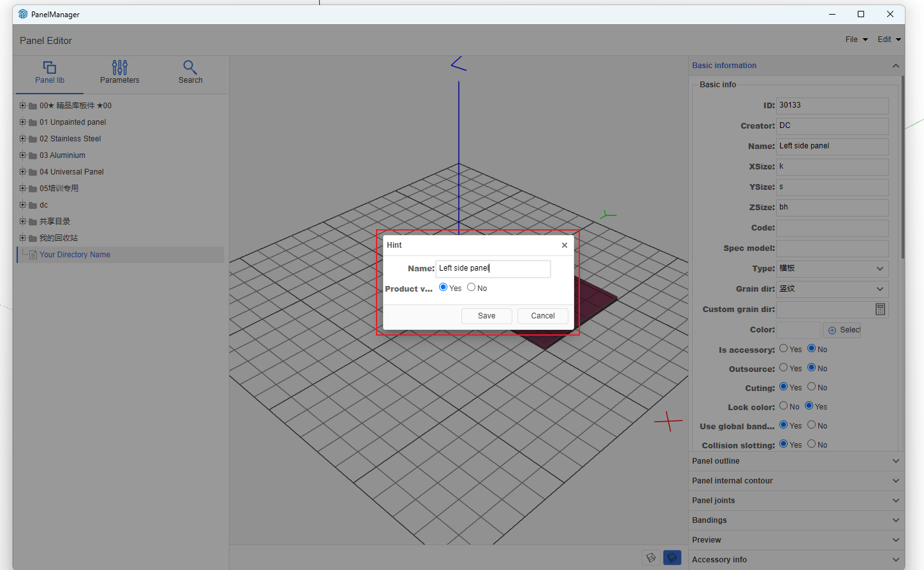
Task: Click calculator icon in Custom grain dir
Action: coord(880,310)
